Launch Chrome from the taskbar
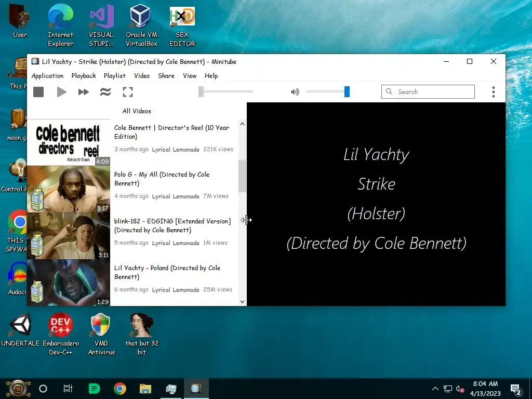 pyautogui.click(x=120, y=389)
